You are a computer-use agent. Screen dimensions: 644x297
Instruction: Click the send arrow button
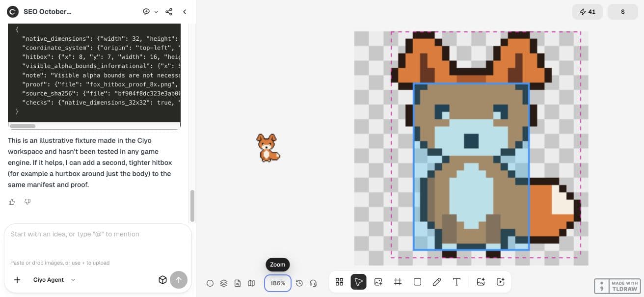(179, 280)
